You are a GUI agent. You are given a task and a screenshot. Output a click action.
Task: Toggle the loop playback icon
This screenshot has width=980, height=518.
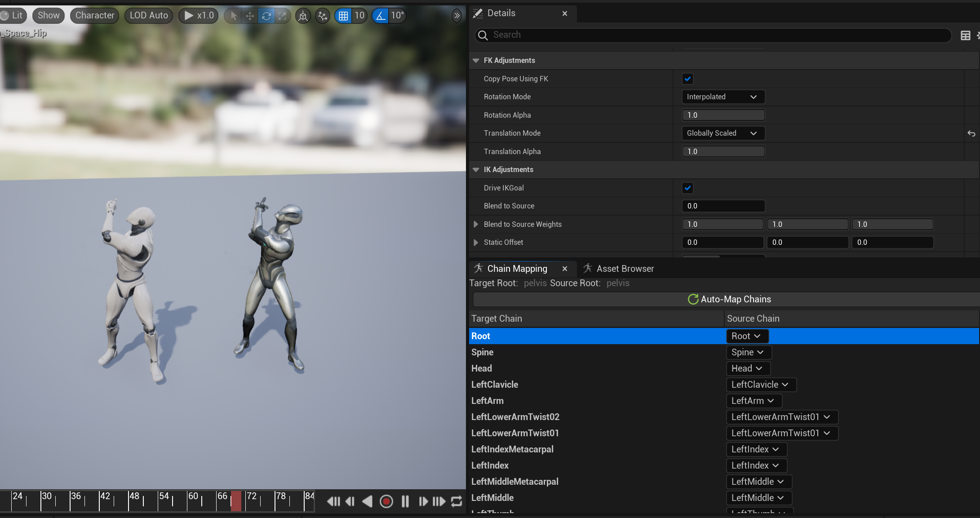tap(457, 501)
